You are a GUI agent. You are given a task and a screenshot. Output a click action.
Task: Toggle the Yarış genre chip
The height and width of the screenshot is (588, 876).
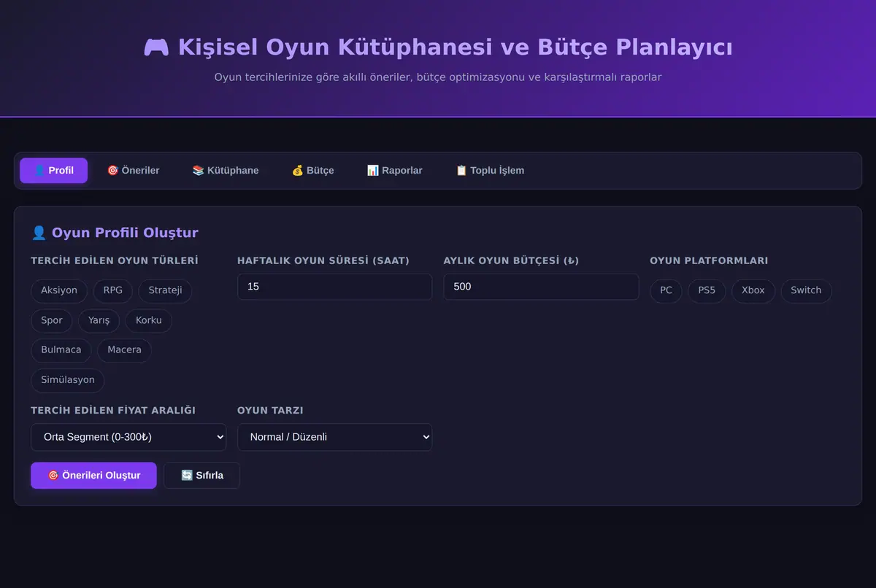click(x=99, y=320)
